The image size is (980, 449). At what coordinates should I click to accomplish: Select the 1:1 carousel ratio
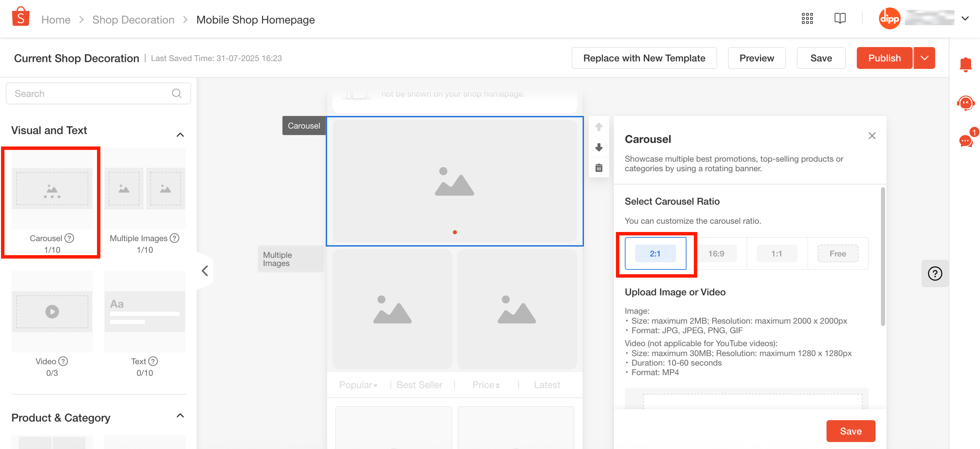click(776, 254)
